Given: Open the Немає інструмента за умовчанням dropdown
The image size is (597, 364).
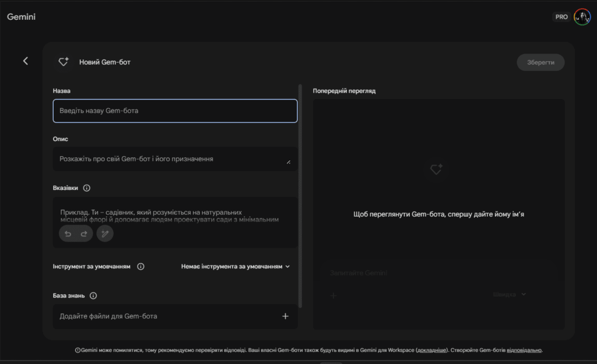Looking at the screenshot, I should click(236, 266).
